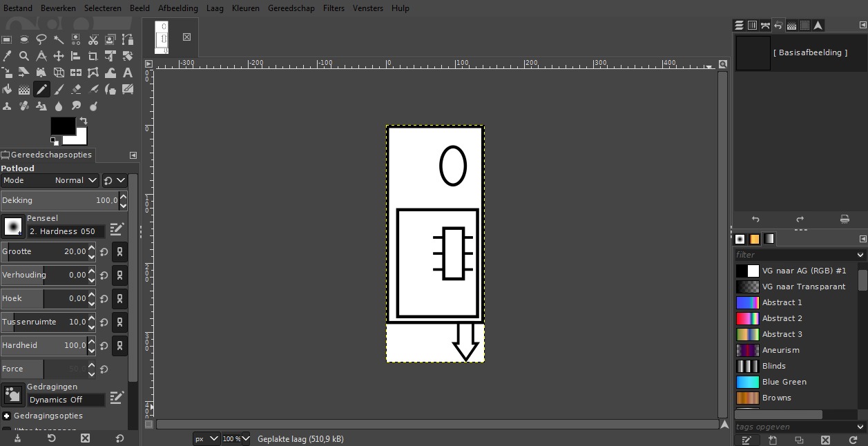
Task: Activate the Zoom magnifier tool
Action: [x=24, y=56]
